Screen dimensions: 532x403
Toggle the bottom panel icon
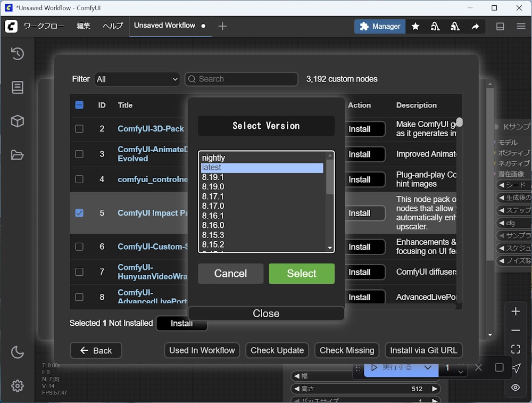point(500,26)
